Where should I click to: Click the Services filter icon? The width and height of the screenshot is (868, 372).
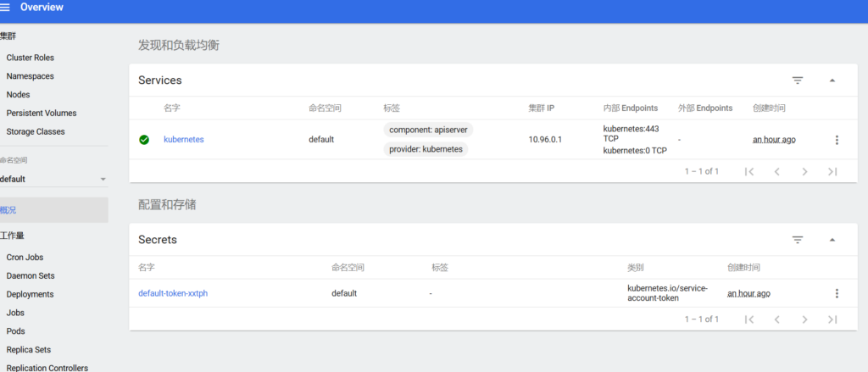click(x=797, y=81)
